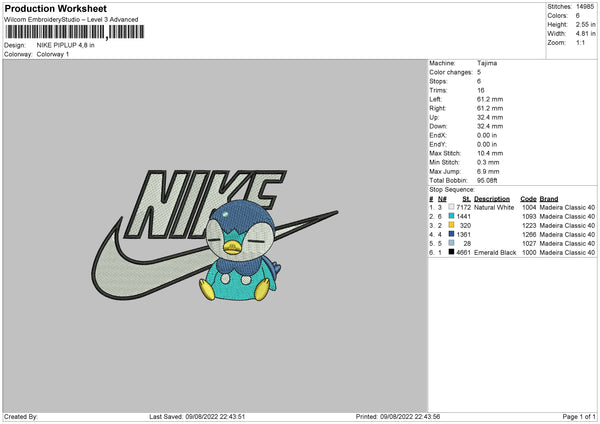This screenshot has height=424, width=600.
Task: Click the 'Colorway 1' value
Action: tap(53, 54)
